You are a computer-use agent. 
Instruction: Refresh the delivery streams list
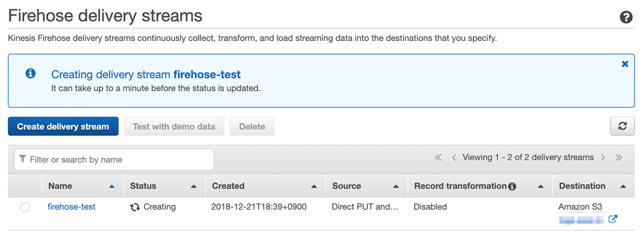(x=622, y=126)
